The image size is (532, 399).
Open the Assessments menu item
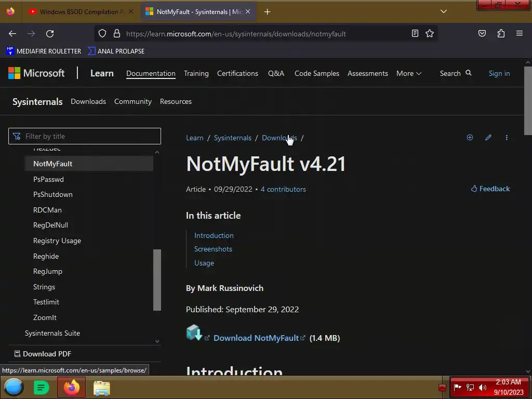coord(367,73)
